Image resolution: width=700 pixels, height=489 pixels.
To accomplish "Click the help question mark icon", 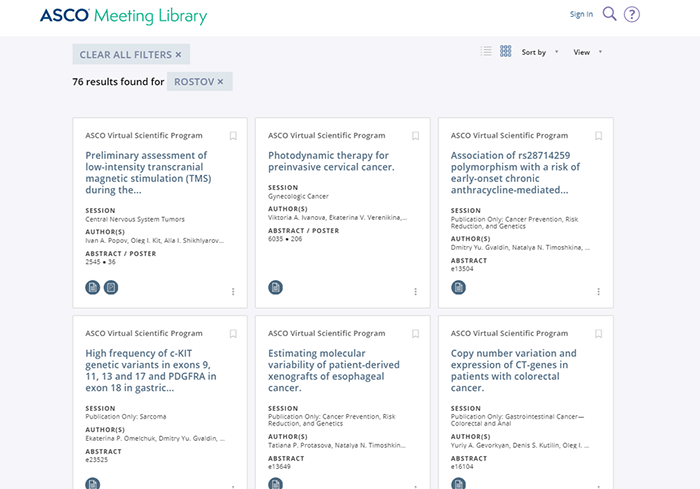I will 631,14.
